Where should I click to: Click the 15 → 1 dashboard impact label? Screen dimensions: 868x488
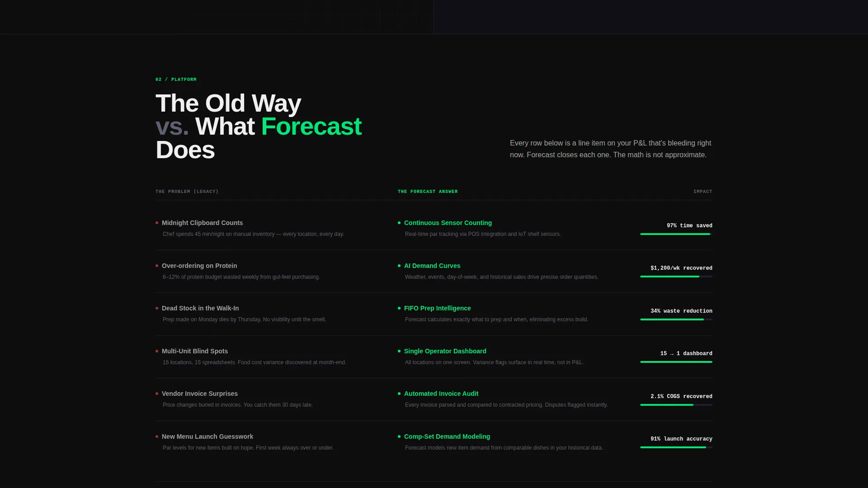pyautogui.click(x=686, y=354)
